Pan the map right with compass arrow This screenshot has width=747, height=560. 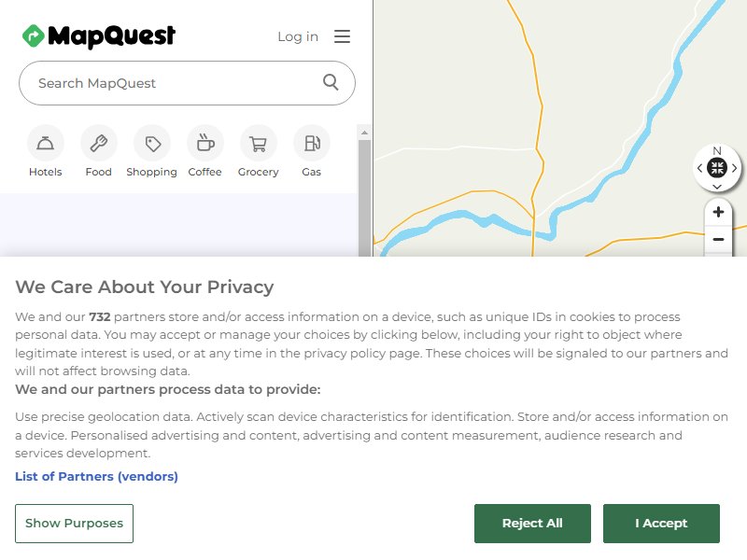[735, 168]
